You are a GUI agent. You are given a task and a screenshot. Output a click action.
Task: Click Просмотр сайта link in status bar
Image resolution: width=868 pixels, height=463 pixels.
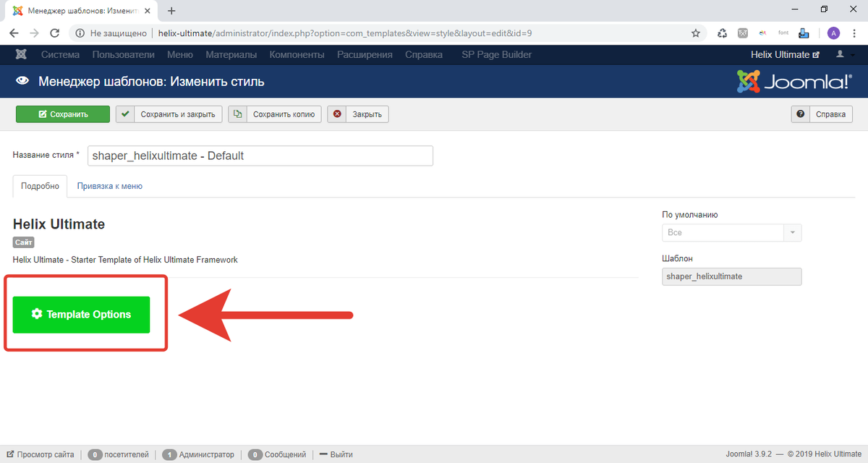tap(40, 454)
